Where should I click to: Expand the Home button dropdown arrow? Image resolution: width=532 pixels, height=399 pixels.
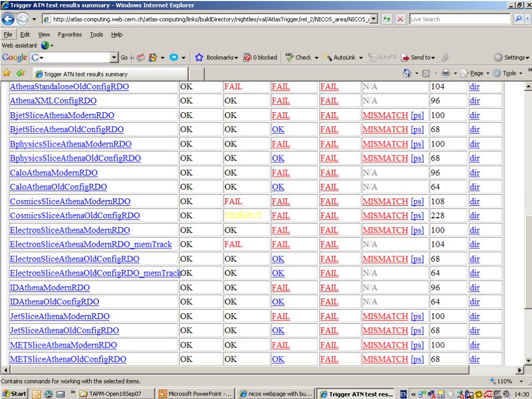(417, 73)
